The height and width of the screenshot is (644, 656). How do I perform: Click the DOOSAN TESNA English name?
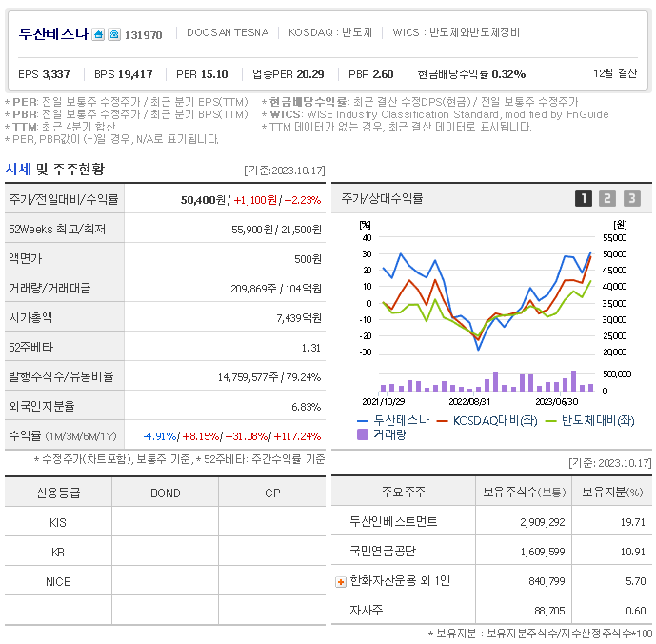(228, 32)
